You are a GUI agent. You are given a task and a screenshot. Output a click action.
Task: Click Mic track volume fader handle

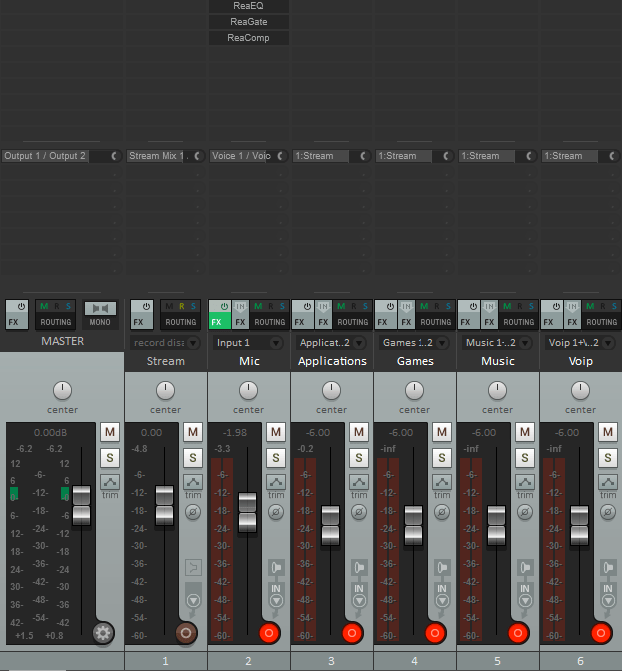pos(247,512)
